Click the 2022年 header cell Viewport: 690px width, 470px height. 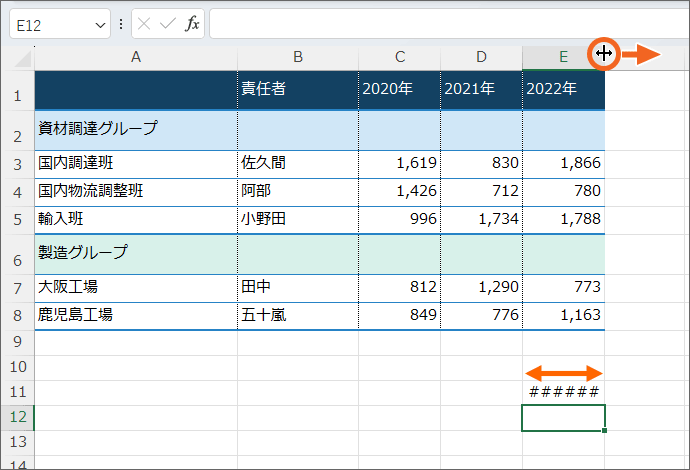563,90
